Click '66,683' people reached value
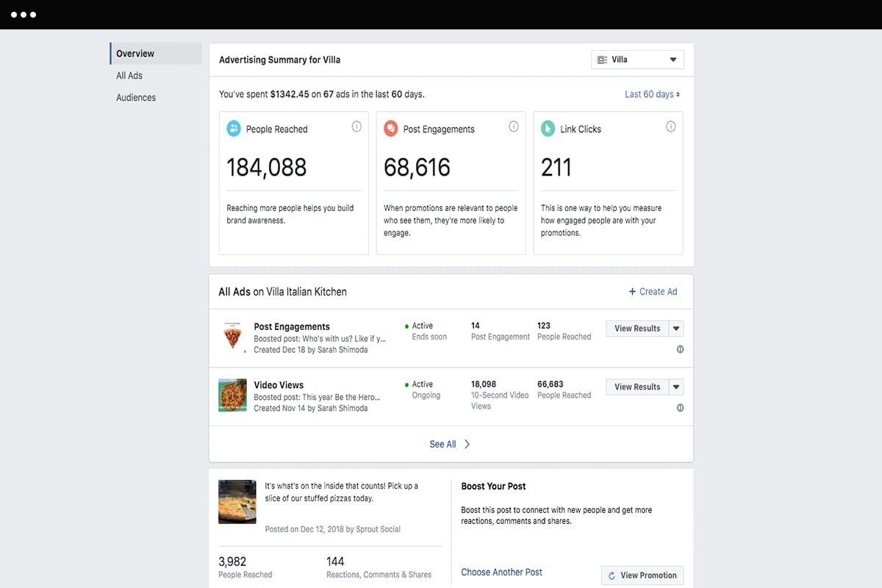Screen dimensions: 882x588 tap(551, 384)
